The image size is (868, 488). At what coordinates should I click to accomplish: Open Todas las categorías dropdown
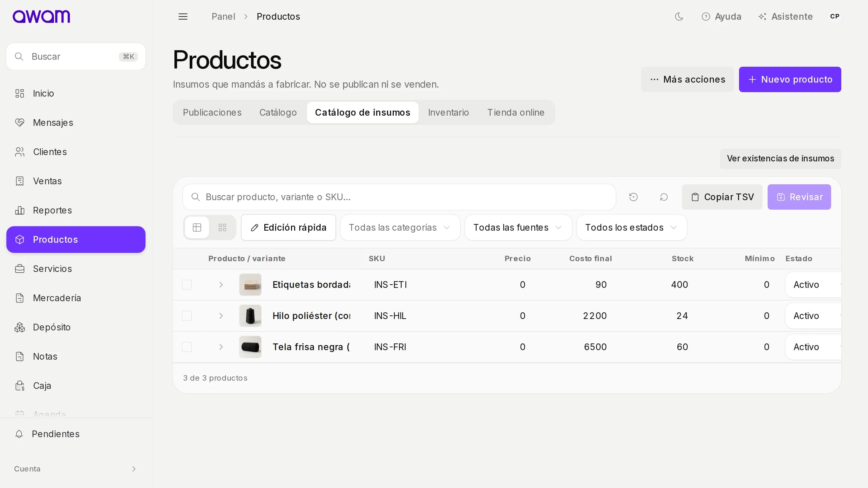coord(400,227)
